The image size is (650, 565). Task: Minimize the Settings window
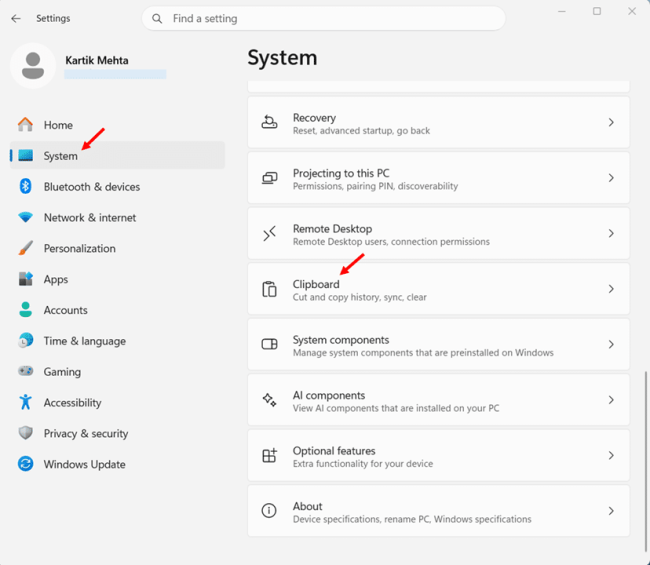pyautogui.click(x=562, y=12)
